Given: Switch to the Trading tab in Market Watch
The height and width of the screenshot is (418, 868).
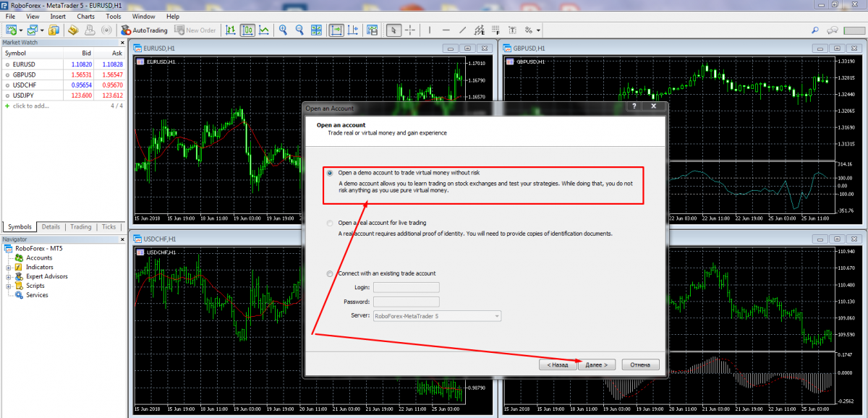Looking at the screenshot, I should [81, 226].
